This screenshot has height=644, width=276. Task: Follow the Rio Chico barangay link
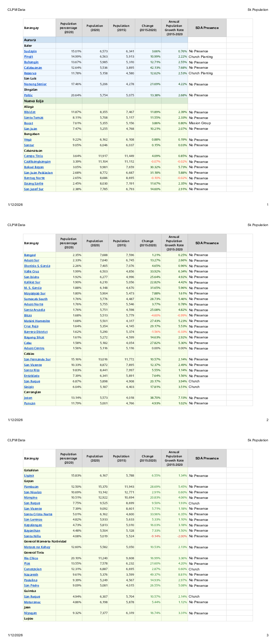(x=31, y=558)
